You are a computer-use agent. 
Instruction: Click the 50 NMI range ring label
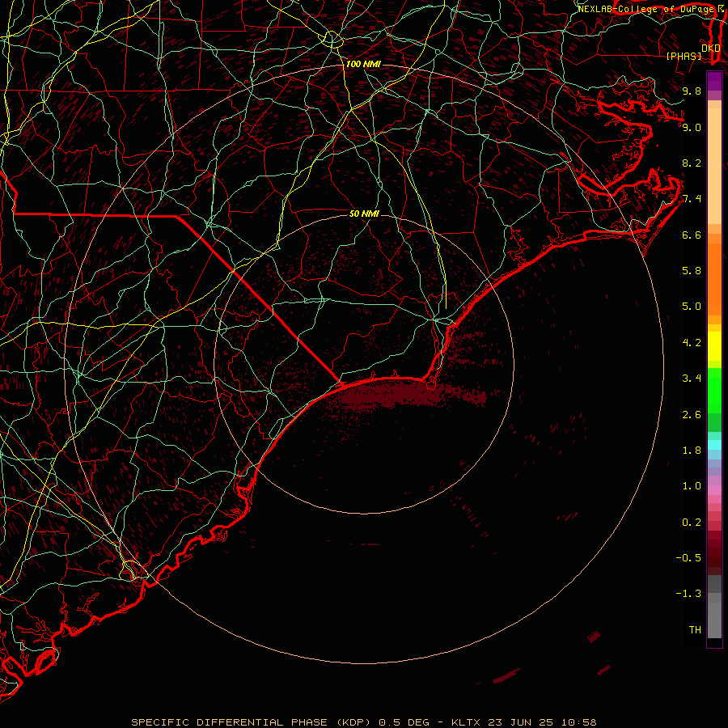coord(364,214)
